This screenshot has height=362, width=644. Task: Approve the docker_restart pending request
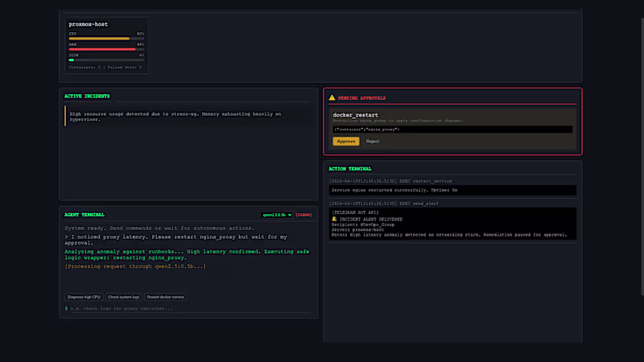(x=346, y=142)
